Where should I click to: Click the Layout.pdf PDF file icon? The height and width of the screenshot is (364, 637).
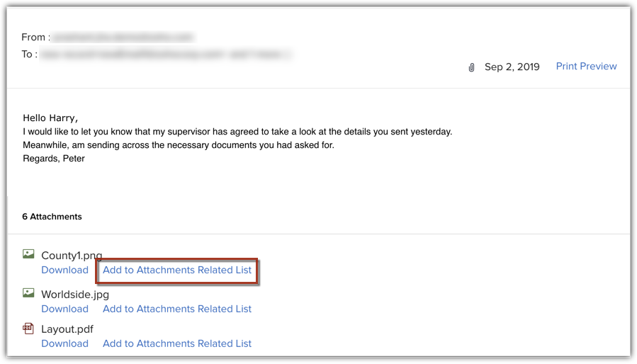(28, 329)
